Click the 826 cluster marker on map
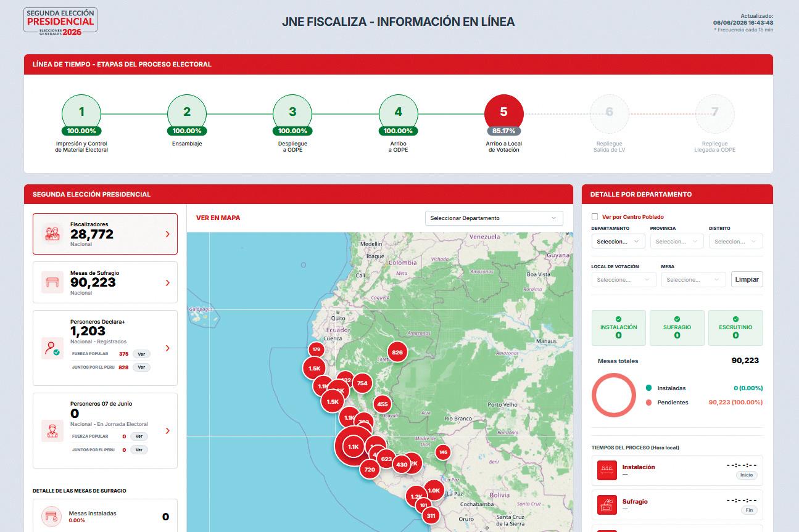The image size is (799, 532). tap(397, 353)
